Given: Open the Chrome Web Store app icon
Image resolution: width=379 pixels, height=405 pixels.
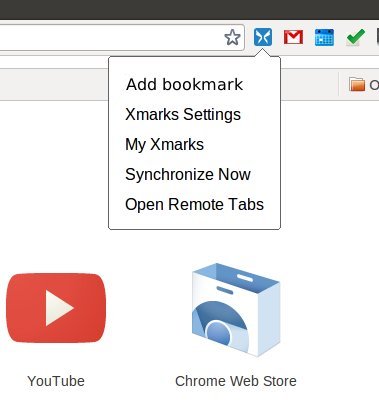Looking at the screenshot, I should pyautogui.click(x=236, y=309).
